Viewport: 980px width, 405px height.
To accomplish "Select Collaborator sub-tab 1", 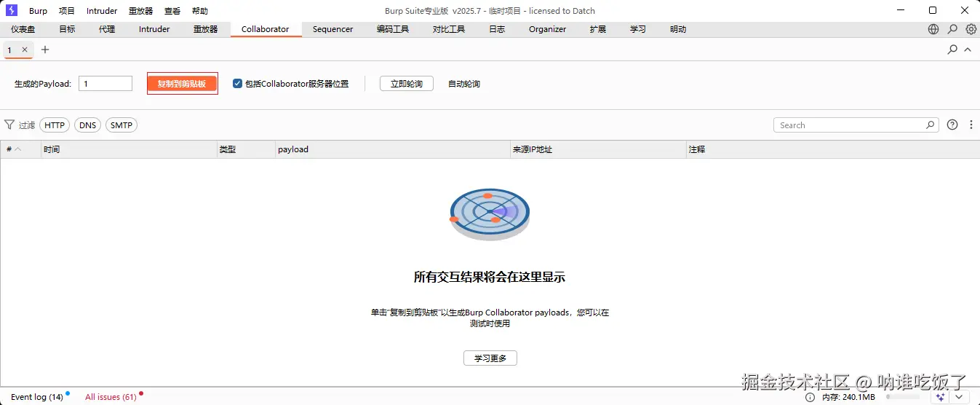I will pos(9,50).
